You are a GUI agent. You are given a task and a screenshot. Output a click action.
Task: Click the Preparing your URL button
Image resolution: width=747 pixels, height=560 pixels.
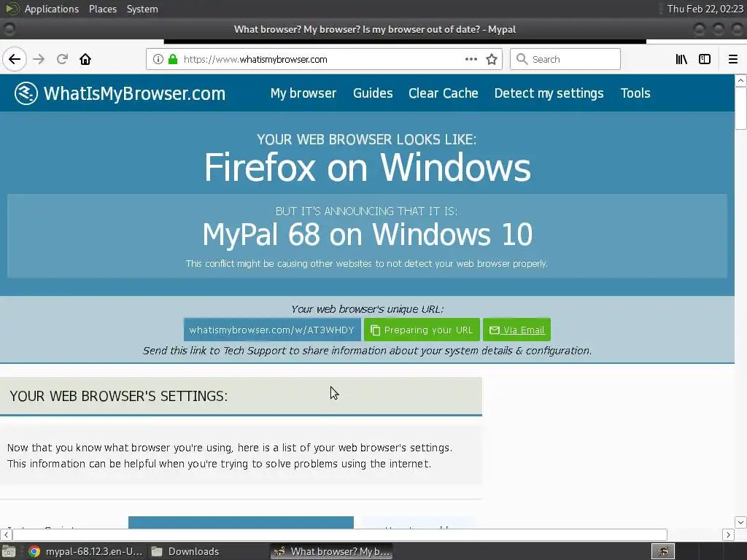pos(422,330)
